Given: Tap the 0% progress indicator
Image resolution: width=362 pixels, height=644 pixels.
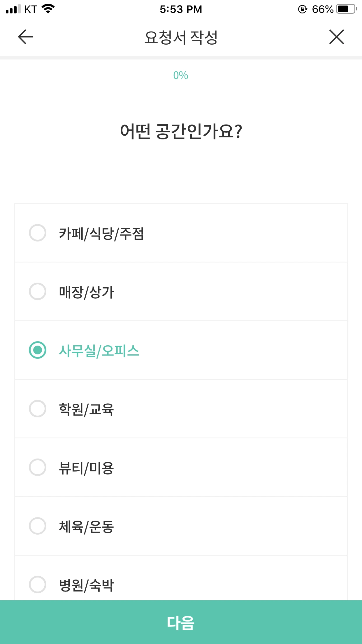Looking at the screenshot, I should [181, 76].
